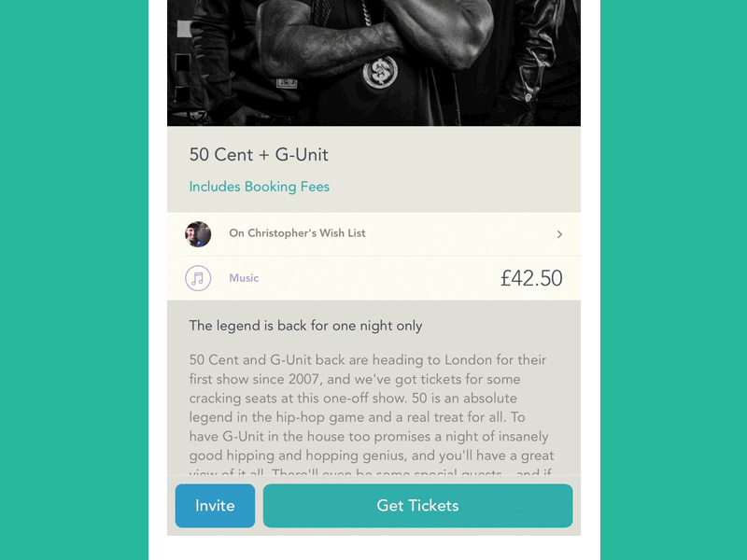Select the Music genre label
This screenshot has height=560, width=747.
(244, 278)
